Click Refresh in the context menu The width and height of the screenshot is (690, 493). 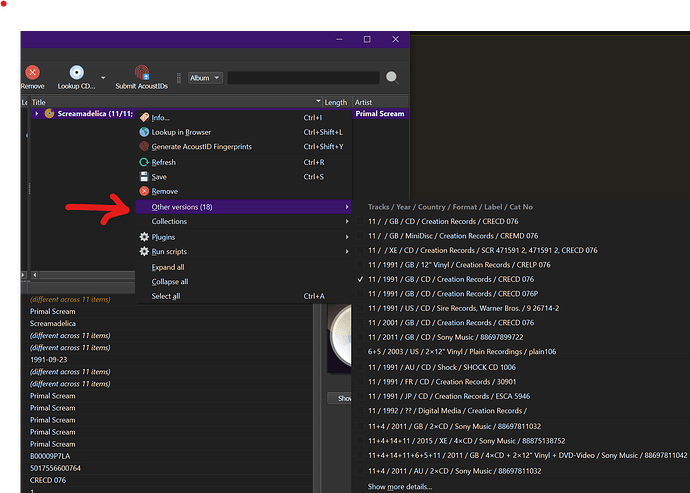[163, 162]
